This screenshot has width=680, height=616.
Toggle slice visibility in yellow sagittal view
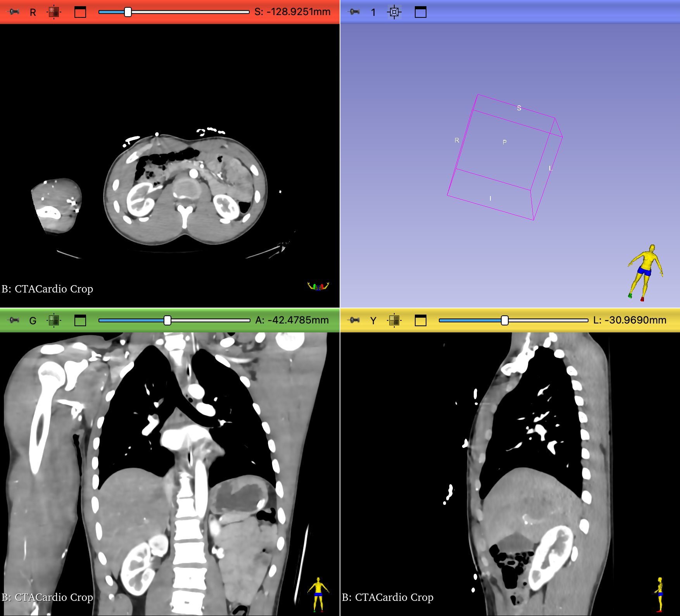tap(394, 320)
